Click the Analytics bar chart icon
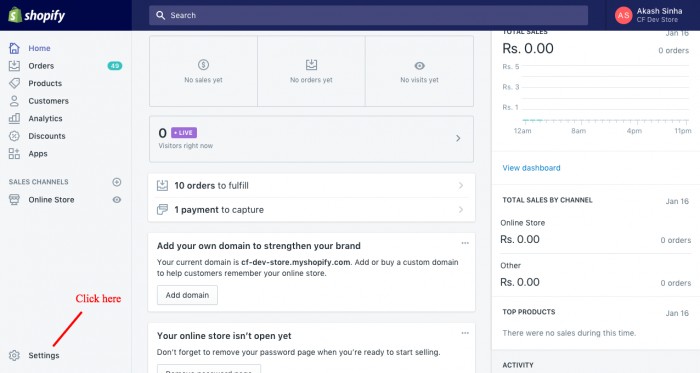The image size is (700, 373). pos(14,118)
